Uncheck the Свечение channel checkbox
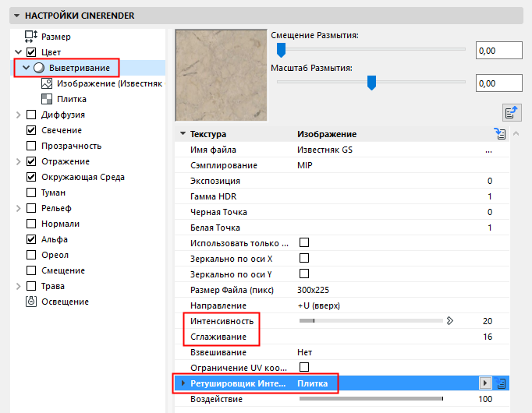Viewport: 532px width, 413px height. (x=31, y=130)
